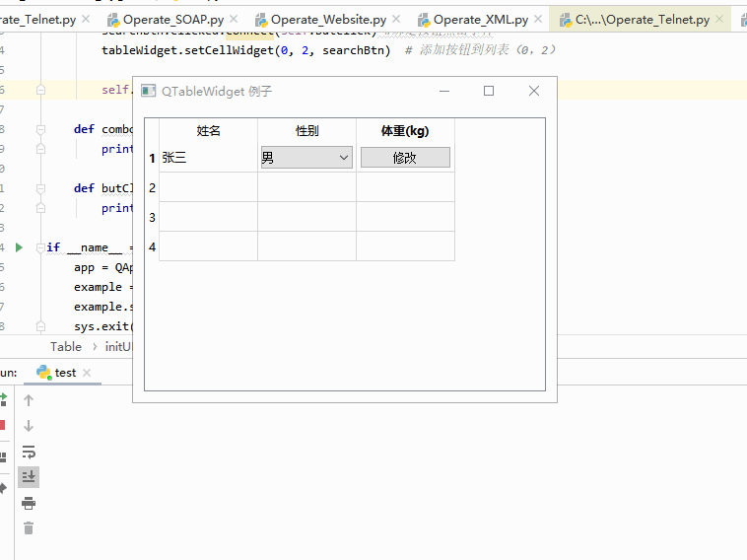This screenshot has width=747, height=560.
Task: Minimize the QTableWidget 例子 window
Action: click(444, 91)
